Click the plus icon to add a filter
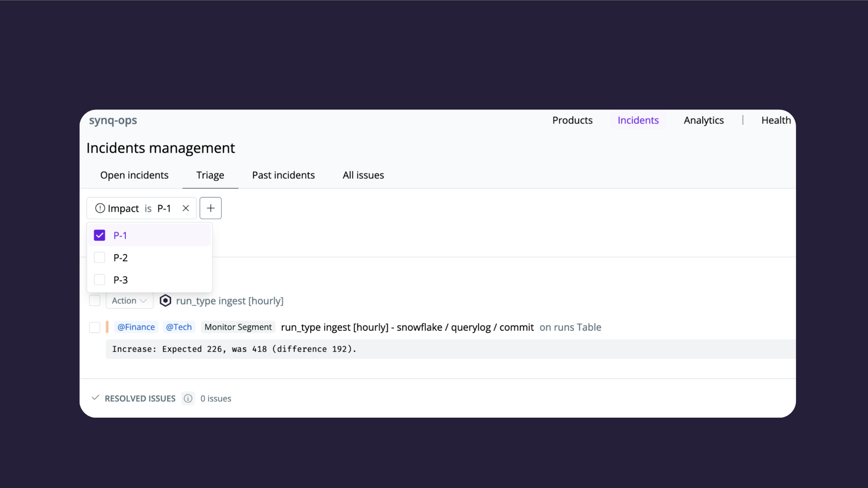The width and height of the screenshot is (868, 488). pyautogui.click(x=211, y=208)
